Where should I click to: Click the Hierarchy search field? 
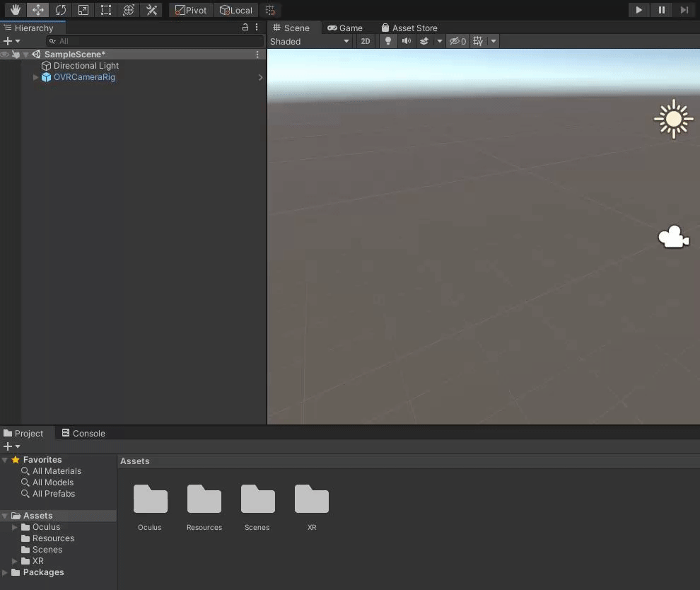[156, 41]
